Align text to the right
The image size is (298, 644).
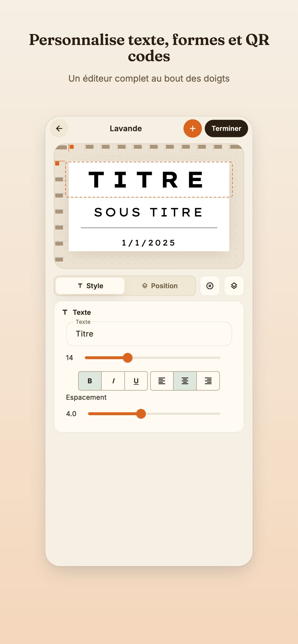[x=208, y=381]
